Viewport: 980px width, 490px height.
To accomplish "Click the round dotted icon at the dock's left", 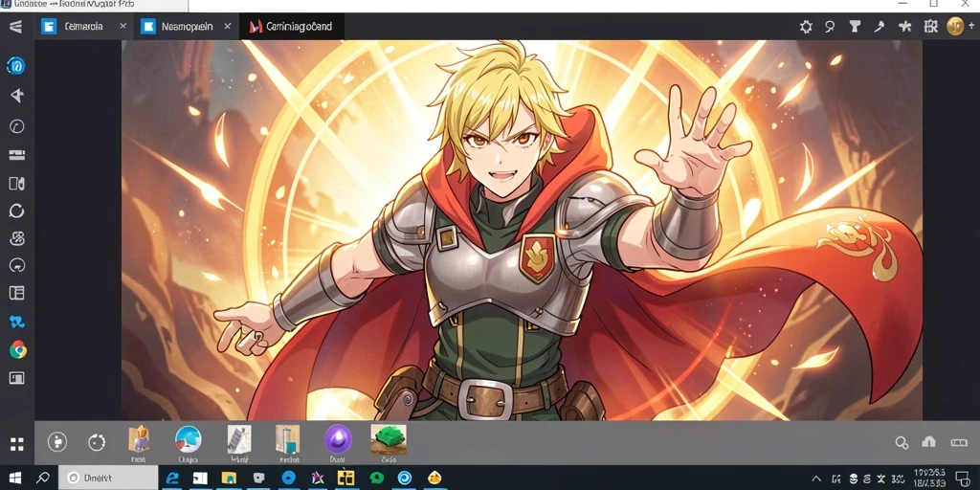I will coord(57,442).
